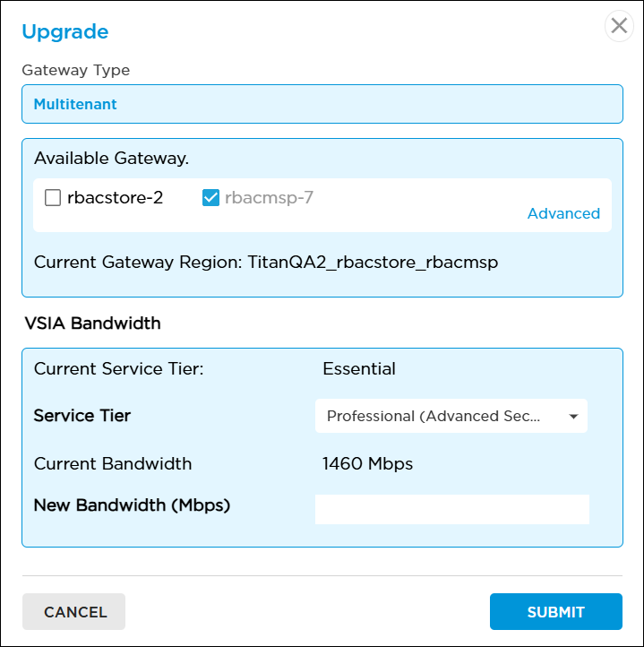The height and width of the screenshot is (647, 644).
Task: Submit the upgrade with the SUBMIT button
Action: point(555,612)
